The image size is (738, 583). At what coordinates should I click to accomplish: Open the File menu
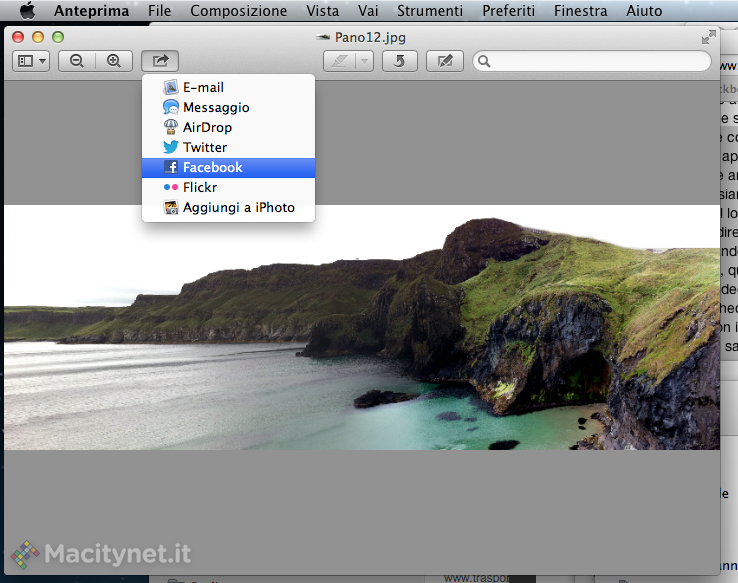click(x=159, y=10)
